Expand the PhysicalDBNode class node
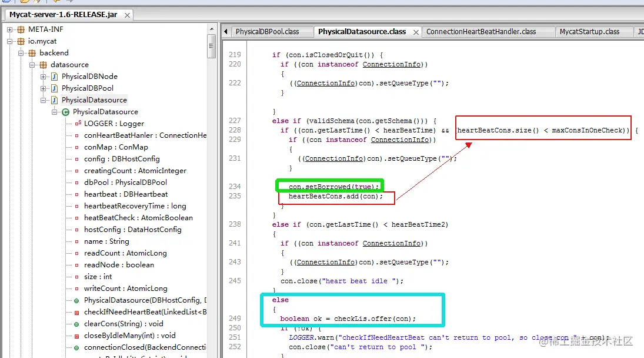Image resolution: width=644 pixels, height=358 pixels. click(x=43, y=77)
